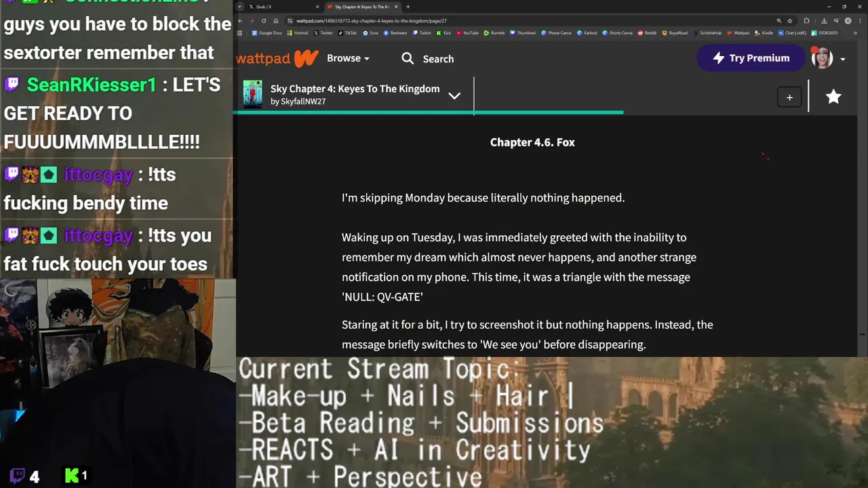This screenshot has height=488, width=868.
Task: Click the Twitch viewer count icon
Action: tap(17, 476)
